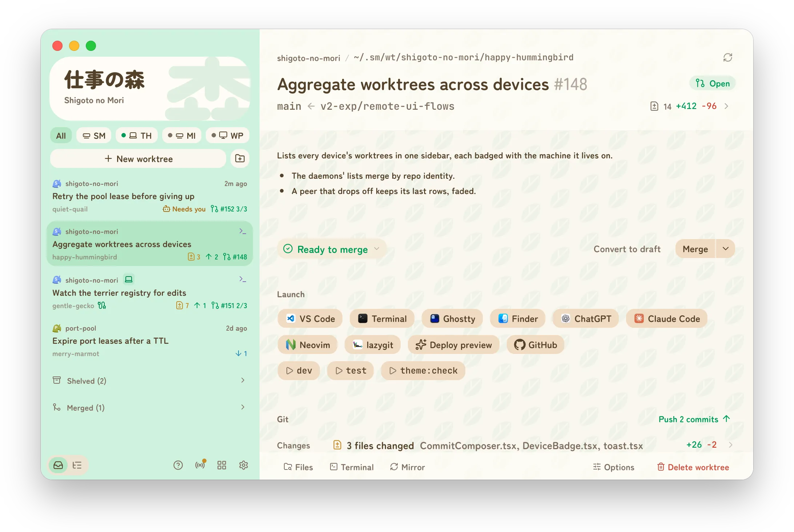
Task: Switch to tree list view in sidebar footer
Action: [77, 465]
